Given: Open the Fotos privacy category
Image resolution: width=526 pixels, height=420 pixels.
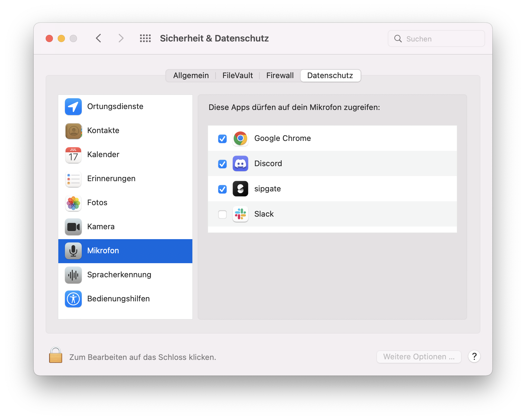Looking at the screenshot, I should [97, 203].
